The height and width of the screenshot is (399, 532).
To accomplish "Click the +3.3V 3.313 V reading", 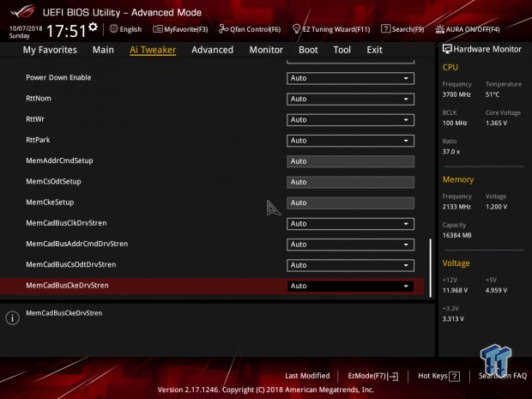I will pos(453,319).
